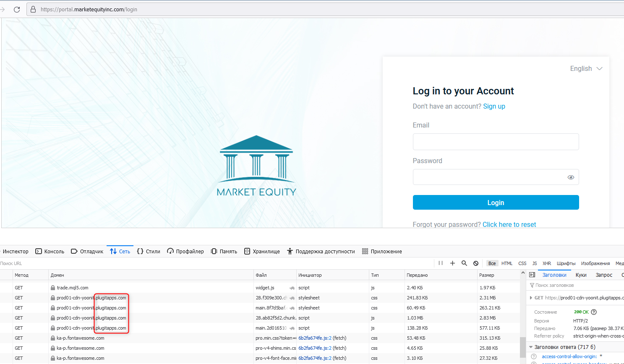Image resolution: width=624 pixels, height=364 pixels.
Task: Toggle password visibility with the eye icon
Action: point(571,177)
